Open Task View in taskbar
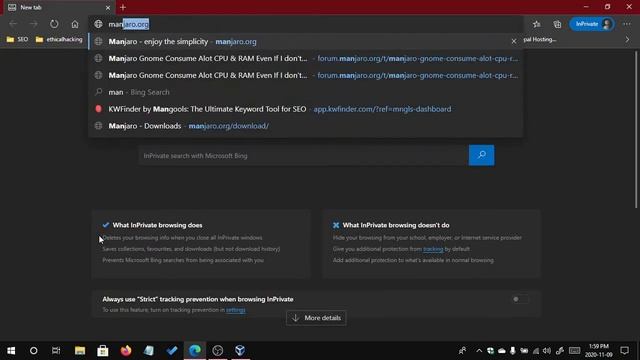 [56, 351]
